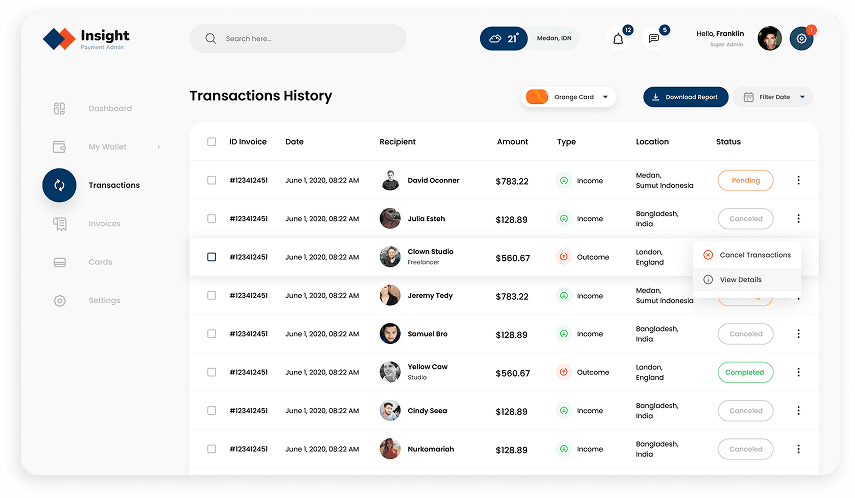Click the Outcome icon in Clown Studio row

(x=564, y=257)
